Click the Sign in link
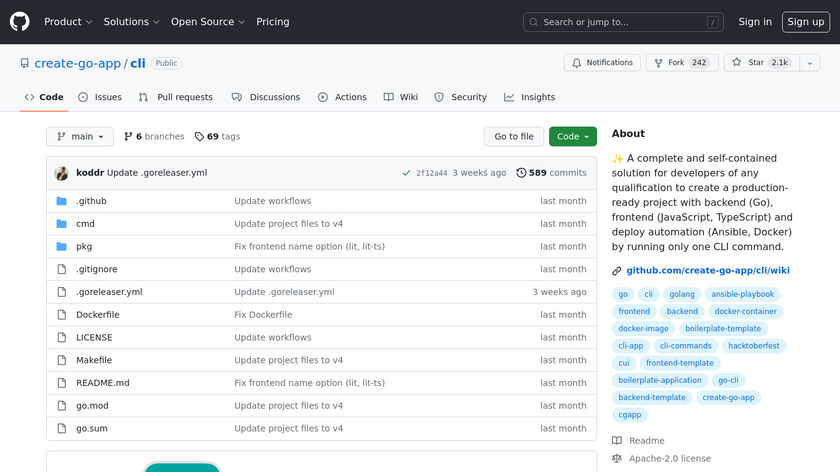This screenshot has height=472, width=840. (755, 22)
